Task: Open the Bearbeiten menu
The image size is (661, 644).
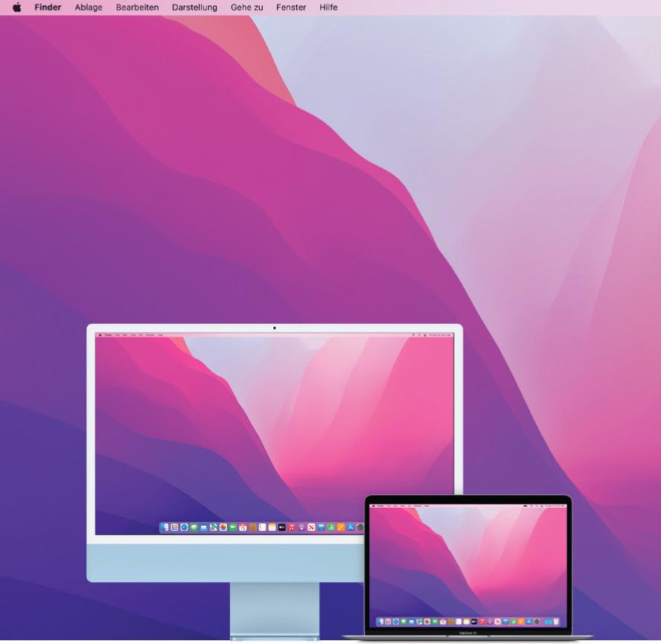Action: pos(138,7)
